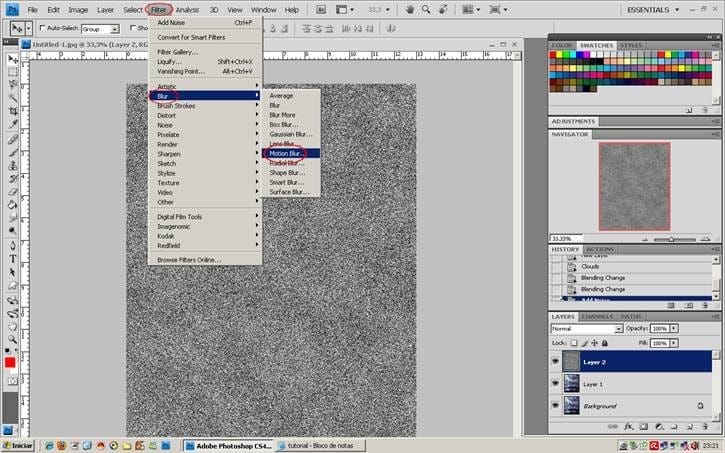Click the Iniciar start button
Viewport: 725px width, 453px height.
pyautogui.click(x=18, y=446)
